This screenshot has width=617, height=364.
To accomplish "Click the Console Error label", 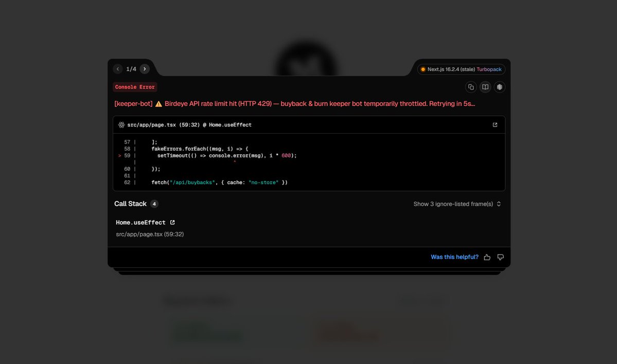I will point(135,87).
